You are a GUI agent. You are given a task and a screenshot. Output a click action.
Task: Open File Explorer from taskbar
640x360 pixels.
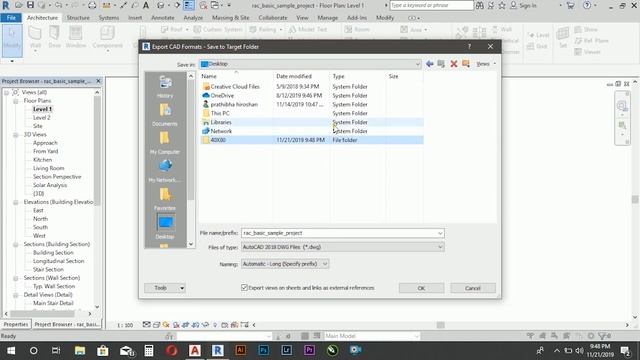pyautogui.click(x=80, y=351)
